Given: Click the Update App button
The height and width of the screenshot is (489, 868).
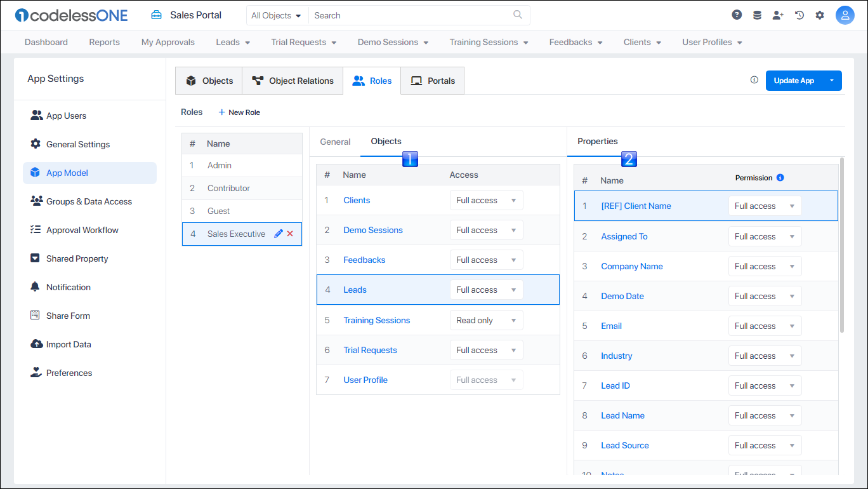Looking at the screenshot, I should tap(794, 81).
